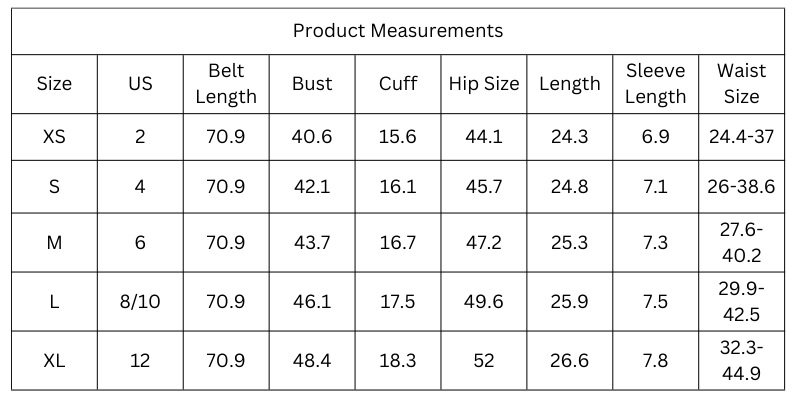
Task: Click the 7.5 sleeve length cell
Action: [x=656, y=301]
